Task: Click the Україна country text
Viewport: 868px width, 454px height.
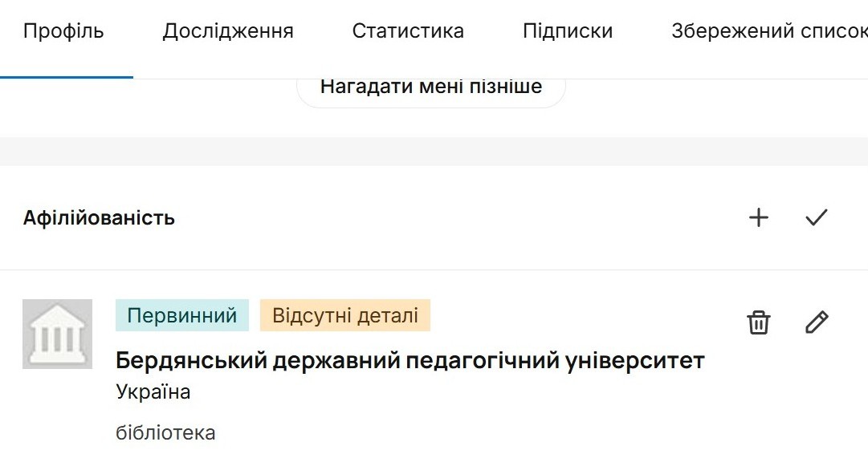Action: tap(153, 392)
